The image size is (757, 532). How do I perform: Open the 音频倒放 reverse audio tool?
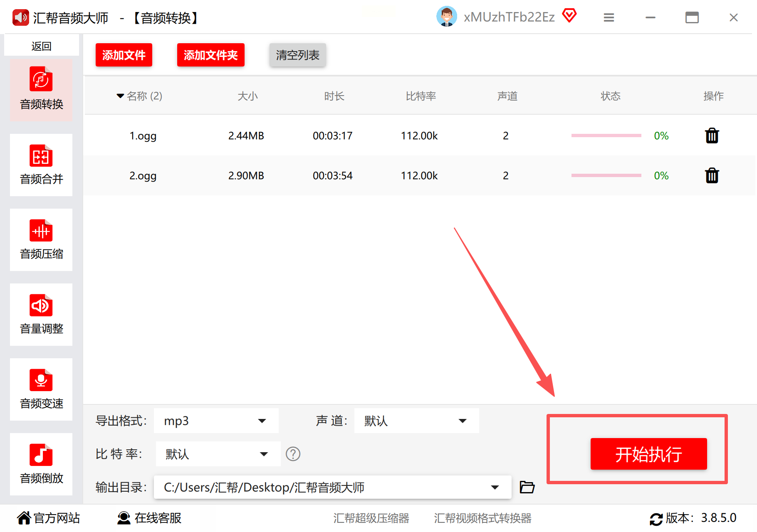(x=41, y=464)
